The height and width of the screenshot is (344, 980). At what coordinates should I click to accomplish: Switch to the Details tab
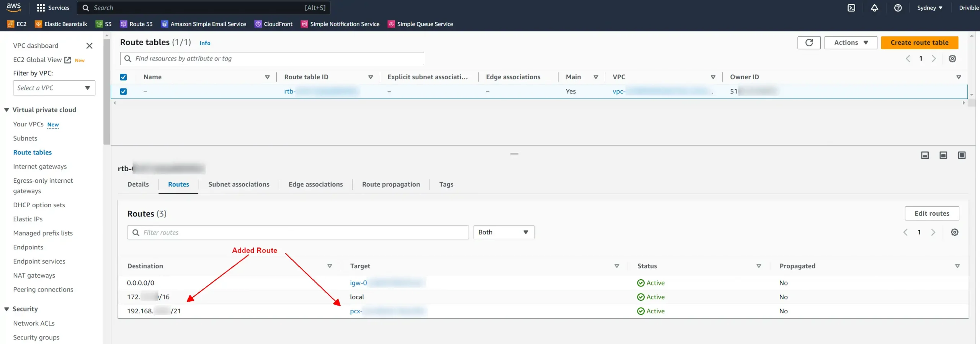[138, 184]
